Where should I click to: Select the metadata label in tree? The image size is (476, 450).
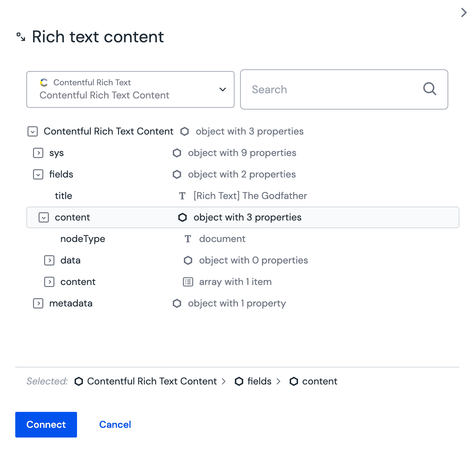coord(71,303)
